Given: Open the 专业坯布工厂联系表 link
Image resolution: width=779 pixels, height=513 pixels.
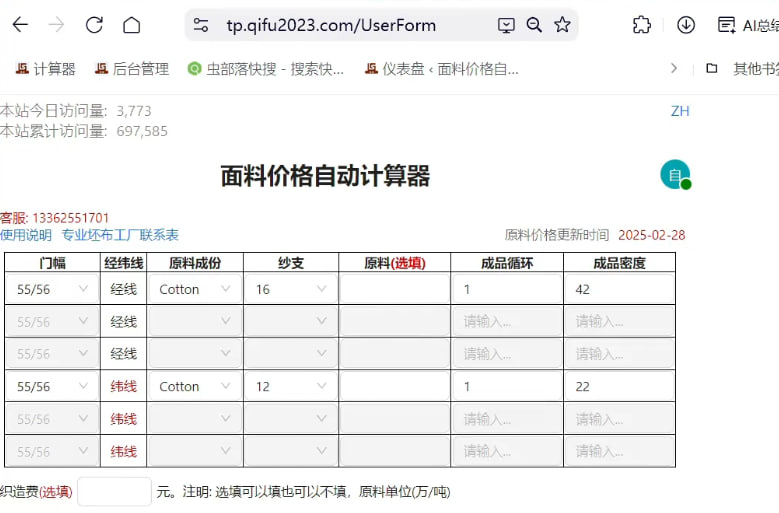Looking at the screenshot, I should (x=120, y=235).
